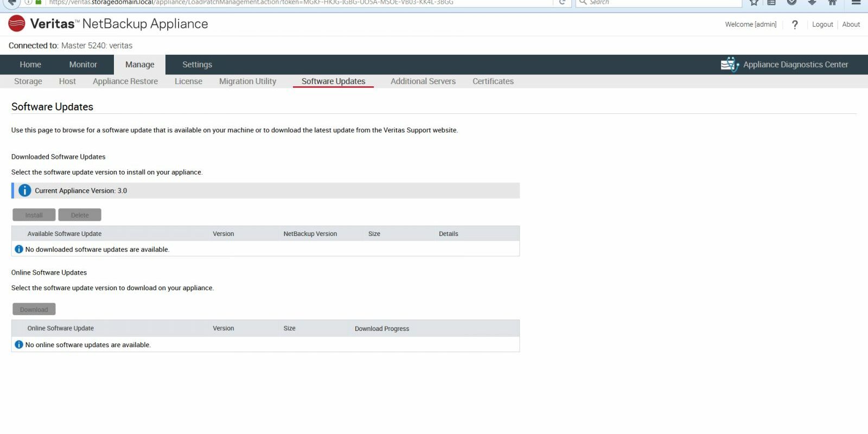Viewport: 868px width, 434px height.
Task: Click the Veritas NetBackup Appliance title
Action: pos(119,24)
